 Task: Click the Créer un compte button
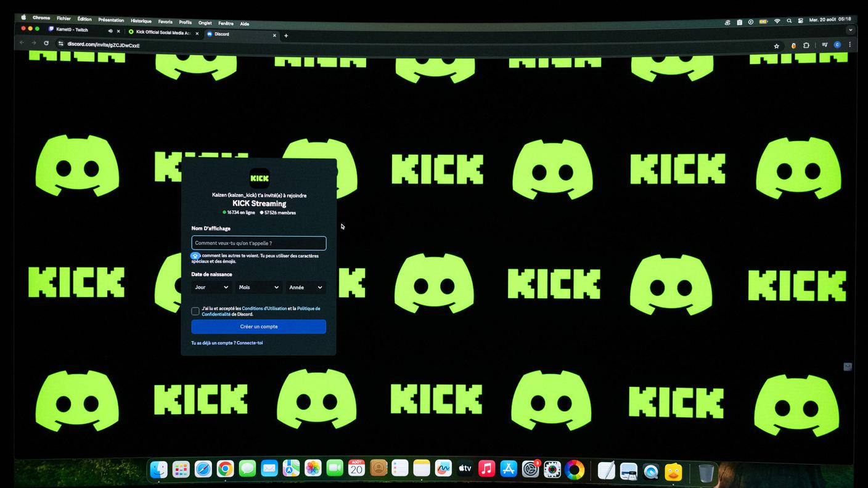coord(259,327)
